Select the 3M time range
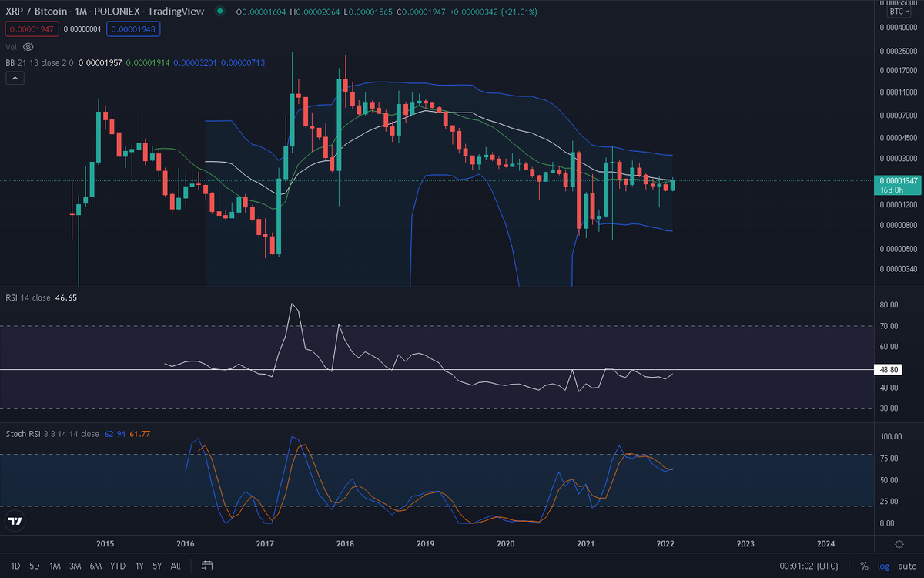The image size is (924, 578). (x=75, y=566)
